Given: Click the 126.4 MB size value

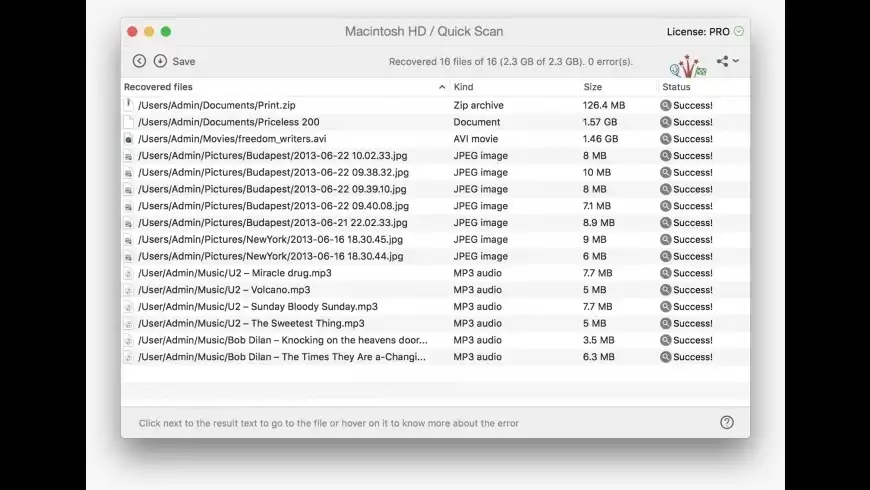Looking at the screenshot, I should (604, 105).
